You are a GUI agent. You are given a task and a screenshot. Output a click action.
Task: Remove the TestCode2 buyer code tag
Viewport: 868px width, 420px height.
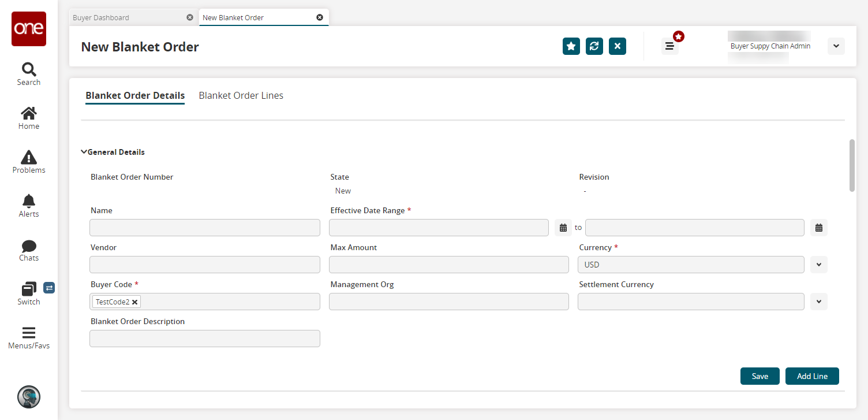coord(134,302)
